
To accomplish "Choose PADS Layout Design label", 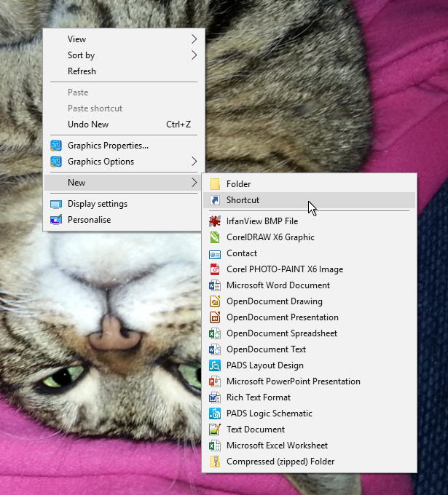I will 265,365.
